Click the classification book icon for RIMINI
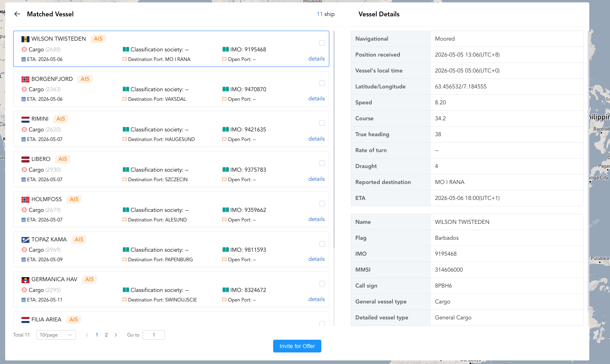This screenshot has width=610, height=364. click(126, 129)
